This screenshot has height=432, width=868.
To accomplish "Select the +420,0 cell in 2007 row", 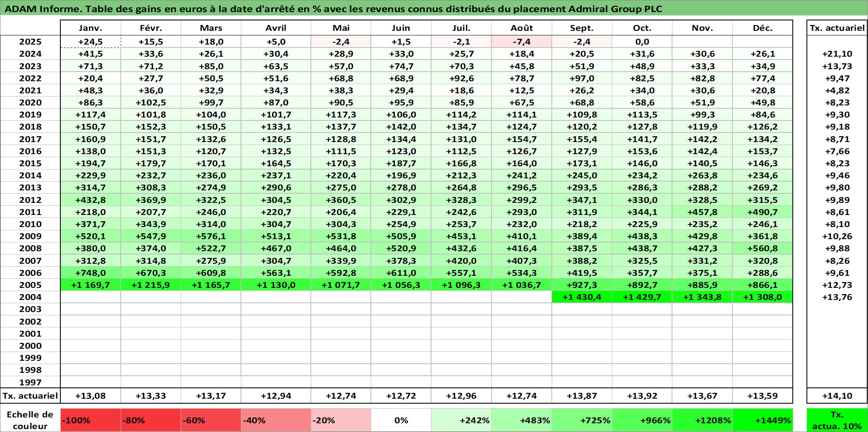I will pos(461,261).
